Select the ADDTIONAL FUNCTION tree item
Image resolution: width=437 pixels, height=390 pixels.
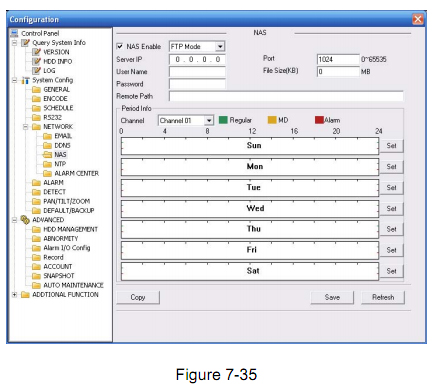pos(65,295)
